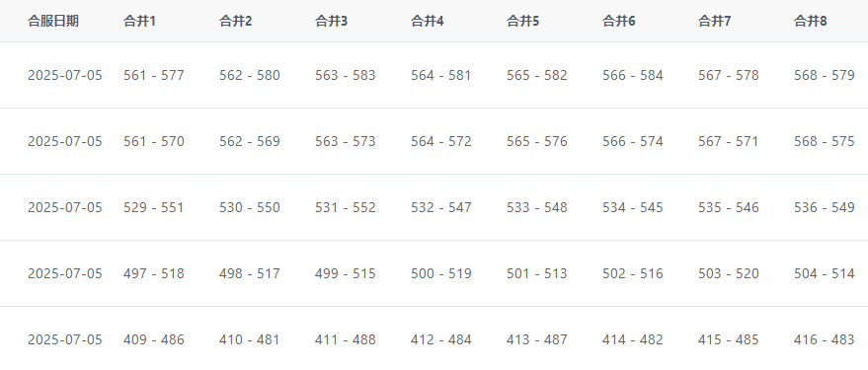
Task: Select cell 497 - 518
Action: [154, 273]
